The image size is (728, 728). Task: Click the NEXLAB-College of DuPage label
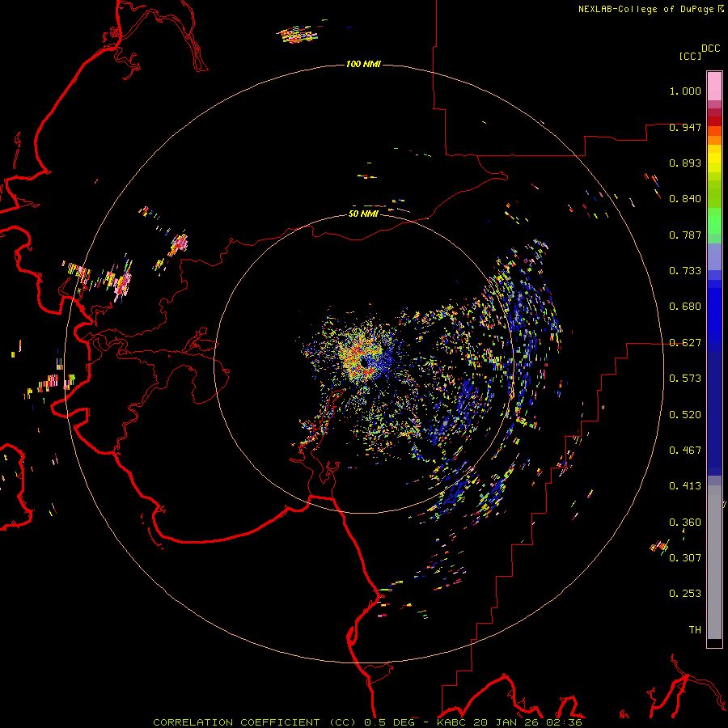click(x=646, y=9)
